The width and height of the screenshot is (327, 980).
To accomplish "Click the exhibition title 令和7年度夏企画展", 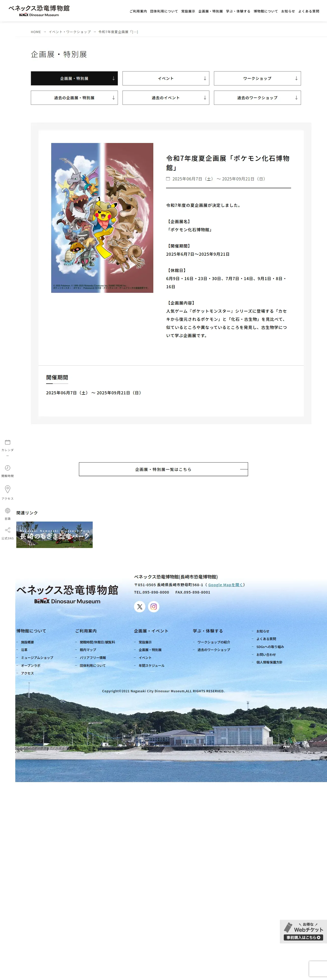I will 228,163.
